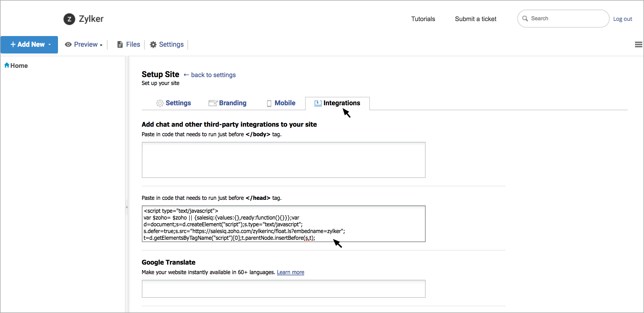644x313 pixels.
Task: Click the search magnifier icon
Action: 525,19
